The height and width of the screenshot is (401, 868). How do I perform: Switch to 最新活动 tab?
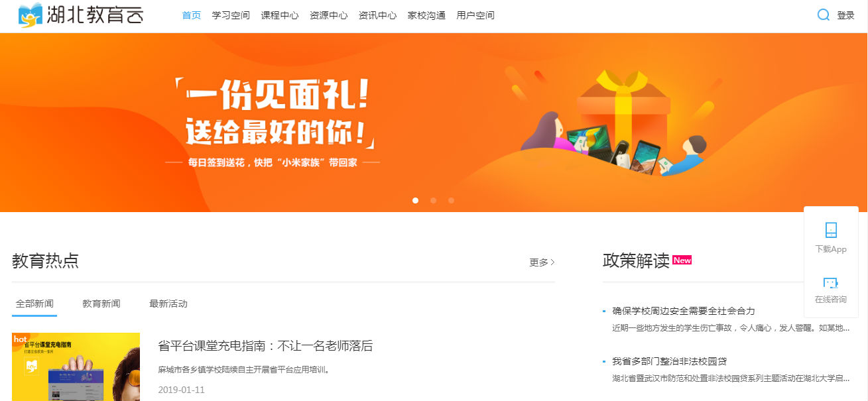coord(168,304)
